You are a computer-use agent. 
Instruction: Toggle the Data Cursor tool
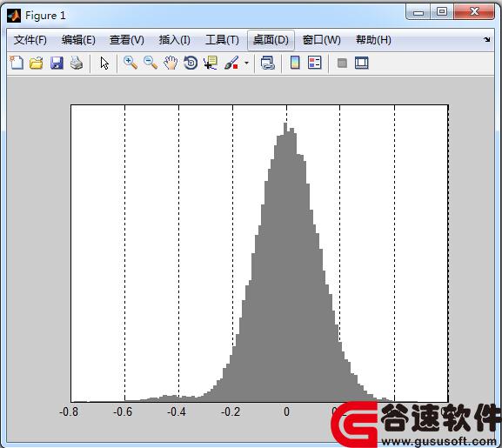(211, 63)
